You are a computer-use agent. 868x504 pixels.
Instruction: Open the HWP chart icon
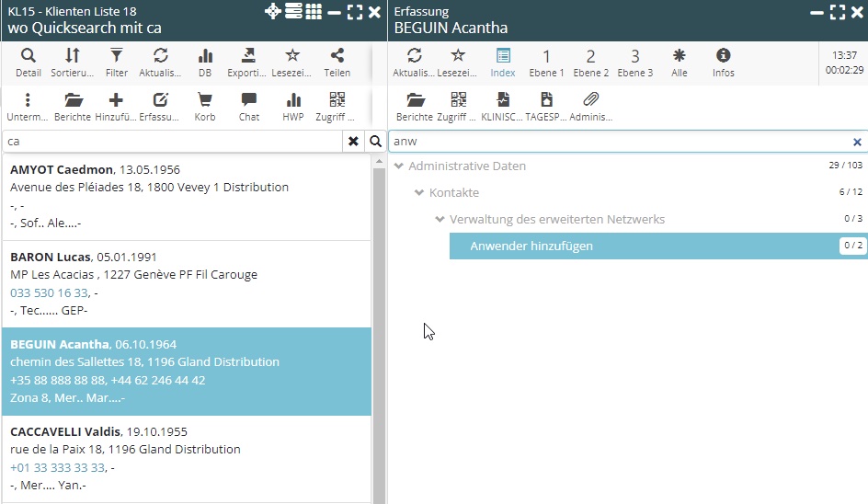[293, 107]
